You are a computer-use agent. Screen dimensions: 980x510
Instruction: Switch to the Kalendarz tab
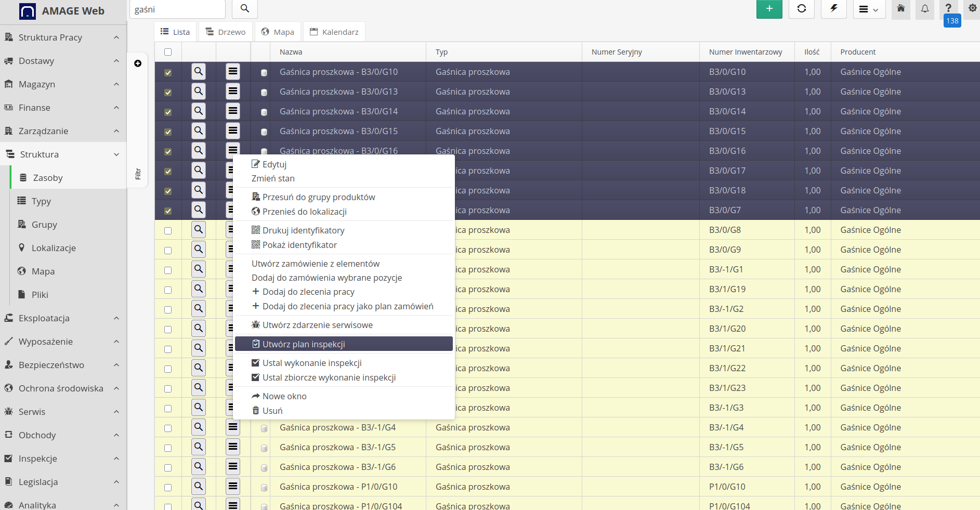click(x=334, y=32)
